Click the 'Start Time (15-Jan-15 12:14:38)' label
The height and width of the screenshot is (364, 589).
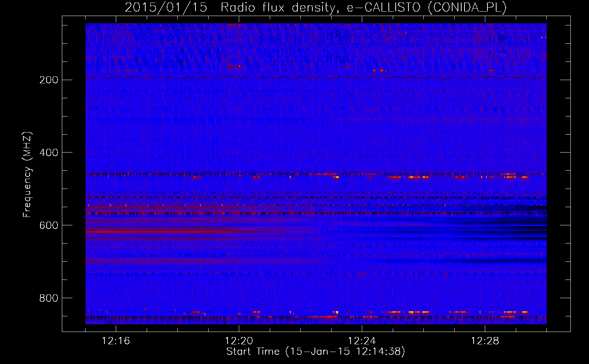tap(316, 352)
